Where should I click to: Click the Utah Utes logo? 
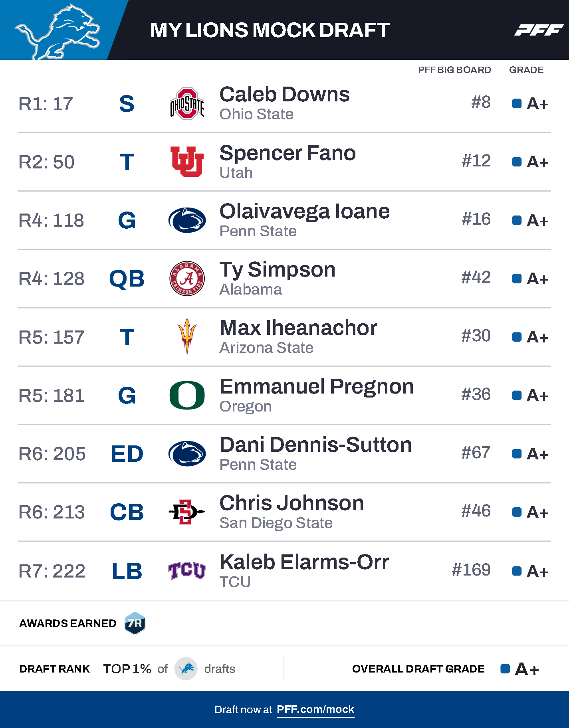point(187,162)
